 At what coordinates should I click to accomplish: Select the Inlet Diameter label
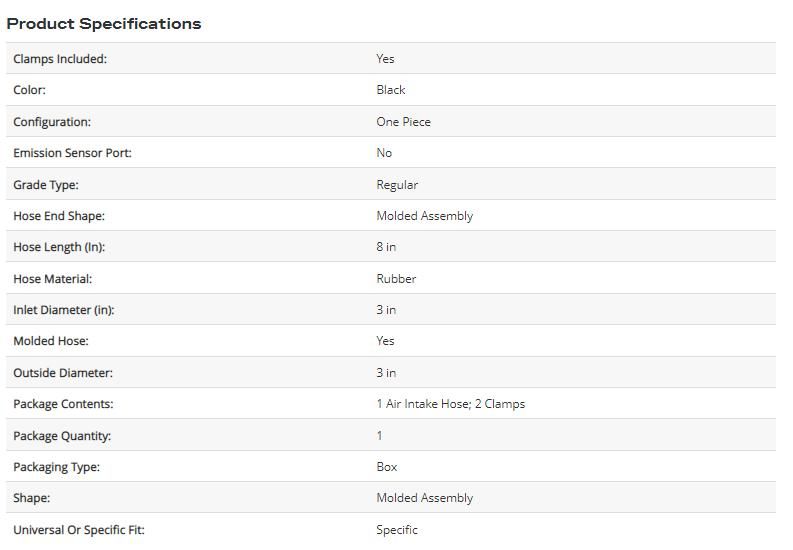click(x=64, y=310)
